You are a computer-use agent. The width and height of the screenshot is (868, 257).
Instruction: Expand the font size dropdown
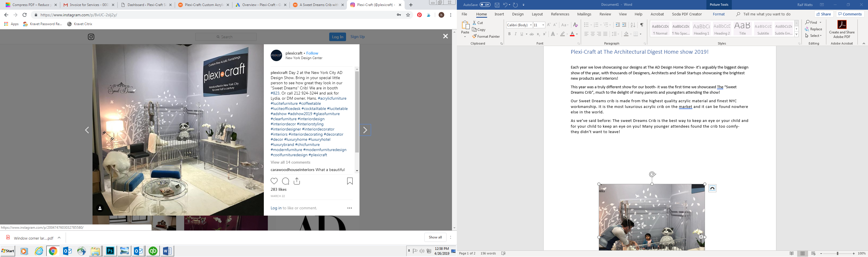[543, 25]
